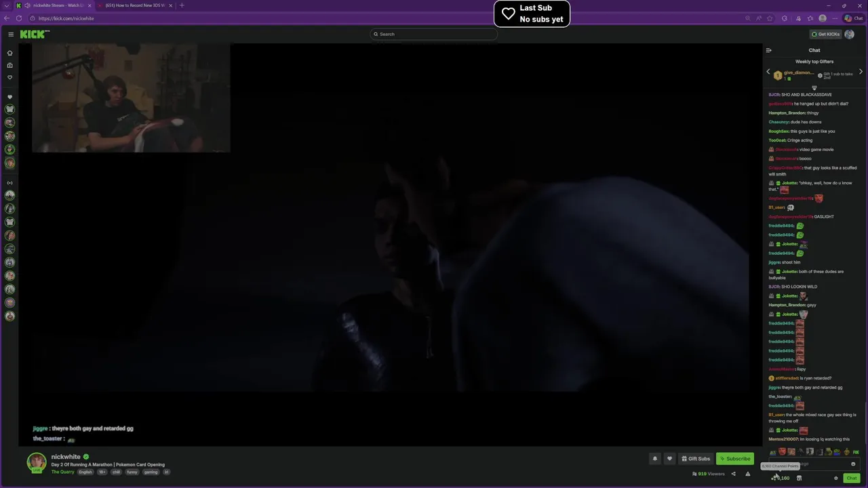Open the Hampton_Brandon username saying thingy
The width and height of the screenshot is (868, 488).
787,113
